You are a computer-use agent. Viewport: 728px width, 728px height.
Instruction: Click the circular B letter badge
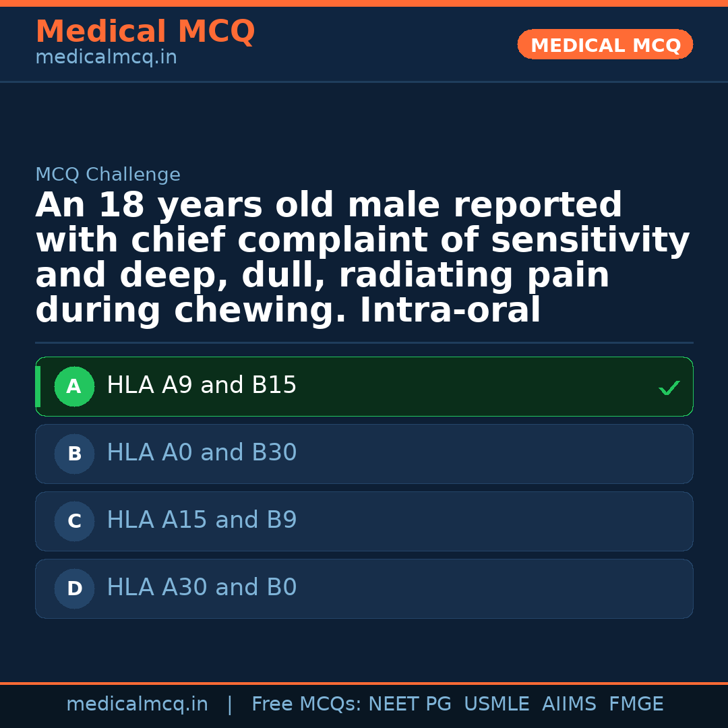(74, 454)
